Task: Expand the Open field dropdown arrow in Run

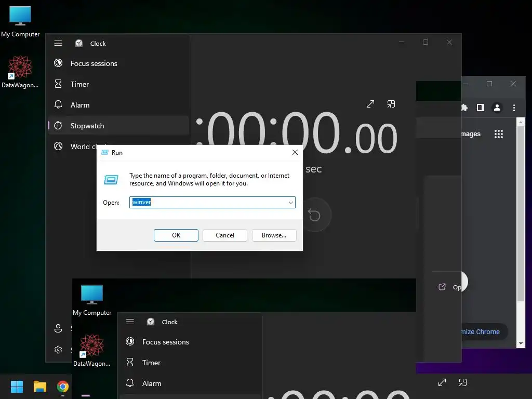Action: pos(291,202)
